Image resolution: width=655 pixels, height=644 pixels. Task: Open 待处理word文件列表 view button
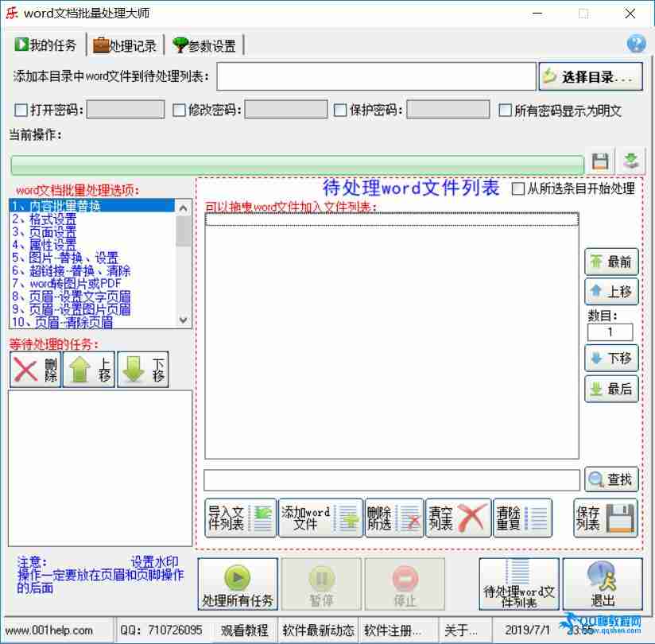coord(519,584)
